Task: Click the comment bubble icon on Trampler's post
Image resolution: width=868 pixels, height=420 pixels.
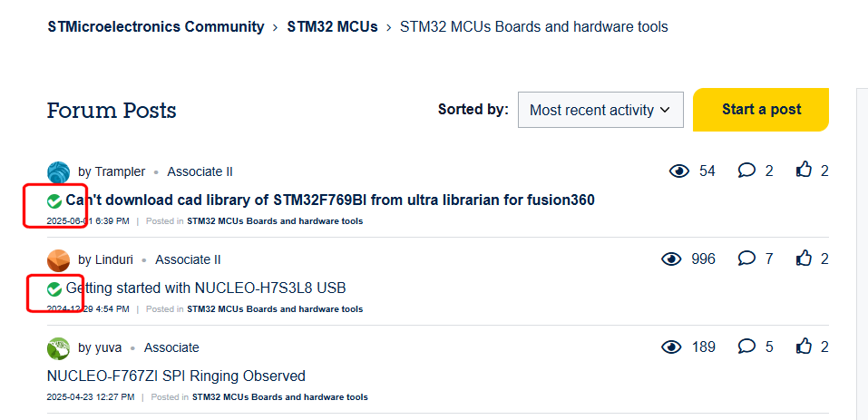Action: click(746, 171)
